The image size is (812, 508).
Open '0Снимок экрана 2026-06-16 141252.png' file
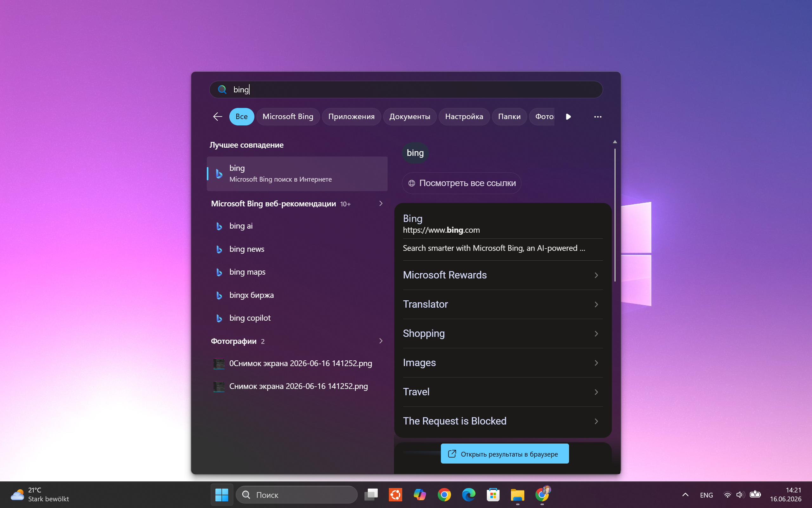[x=297, y=364]
